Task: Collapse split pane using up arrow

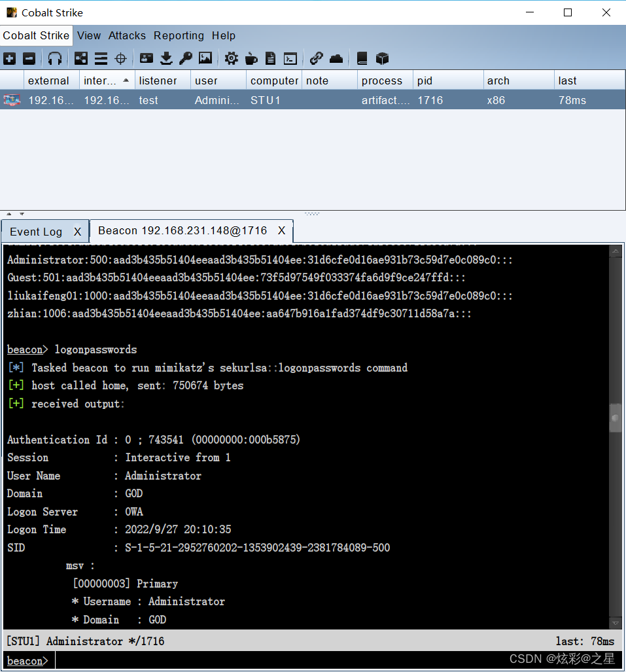Action: (x=9, y=213)
